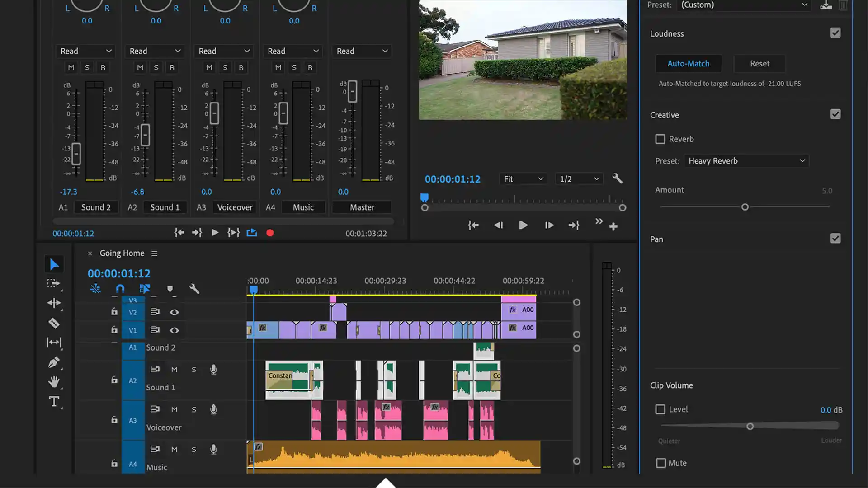Hide the V2 track with eye icon

[174, 312]
